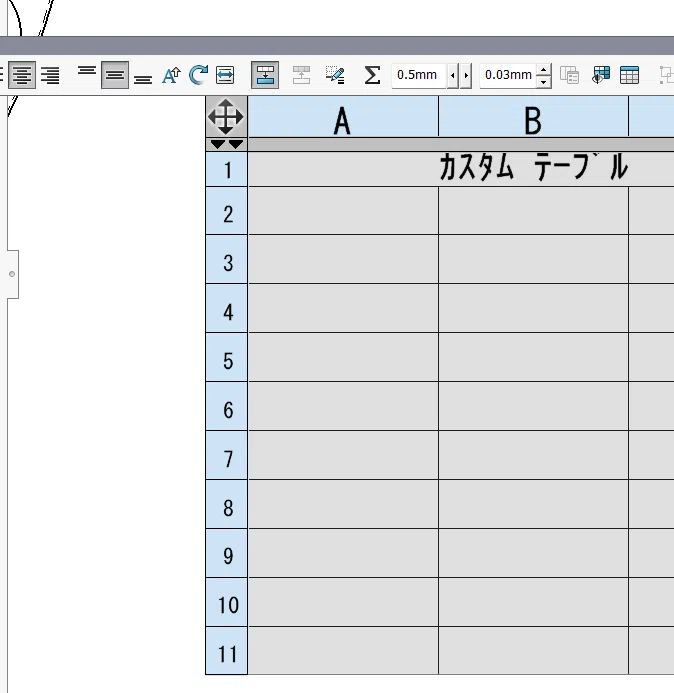Toggle table header top button
674x693 pixels.
point(265,75)
